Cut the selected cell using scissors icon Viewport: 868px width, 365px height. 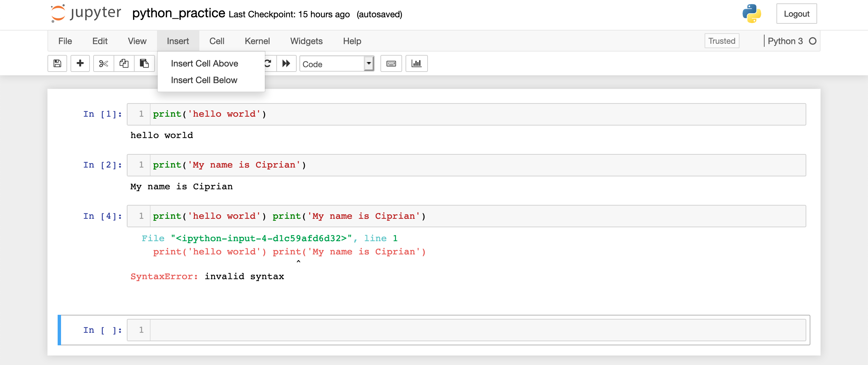click(x=103, y=63)
